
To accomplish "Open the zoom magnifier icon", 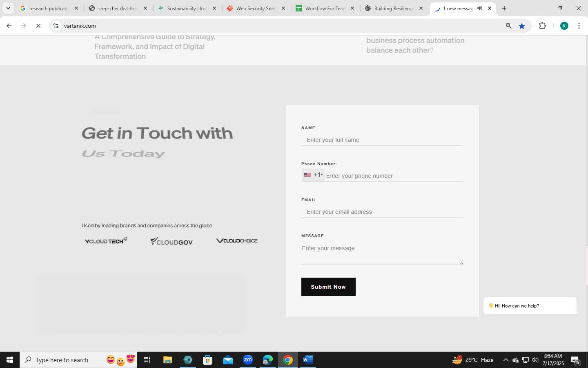I will [508, 26].
